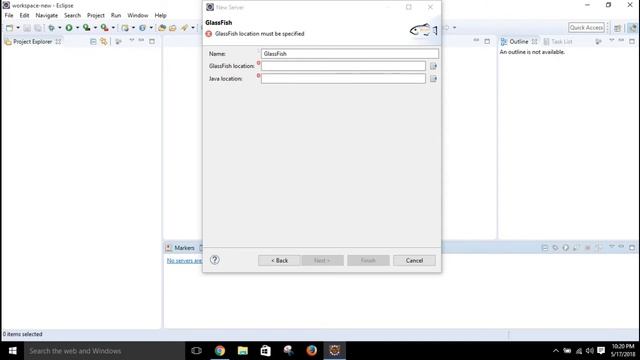Image resolution: width=640 pixels, height=360 pixels.
Task: Toggle Link with Editor in Project Explorer
Action: pos(104,42)
